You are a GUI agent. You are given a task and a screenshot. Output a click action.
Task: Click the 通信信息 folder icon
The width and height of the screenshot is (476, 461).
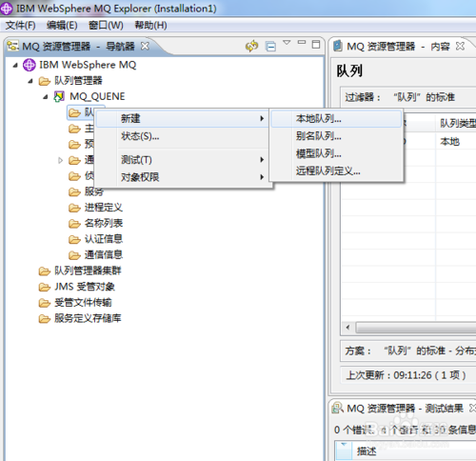click(74, 255)
